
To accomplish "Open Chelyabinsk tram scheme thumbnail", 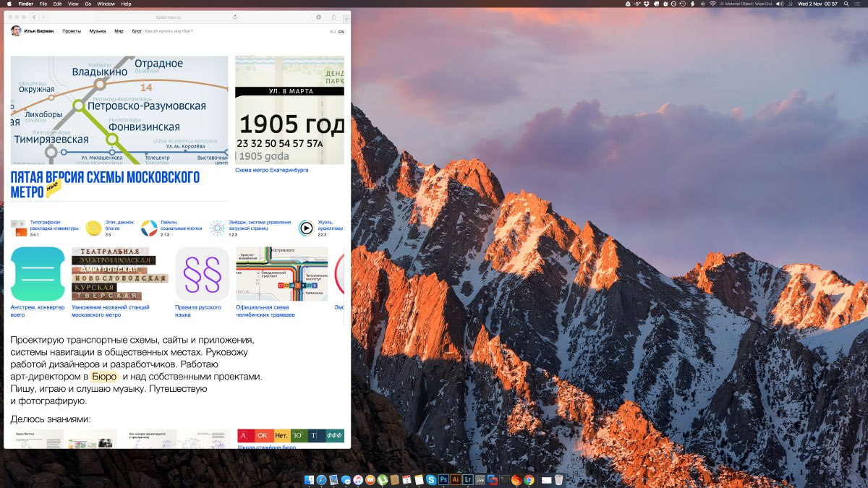I will coord(282,274).
